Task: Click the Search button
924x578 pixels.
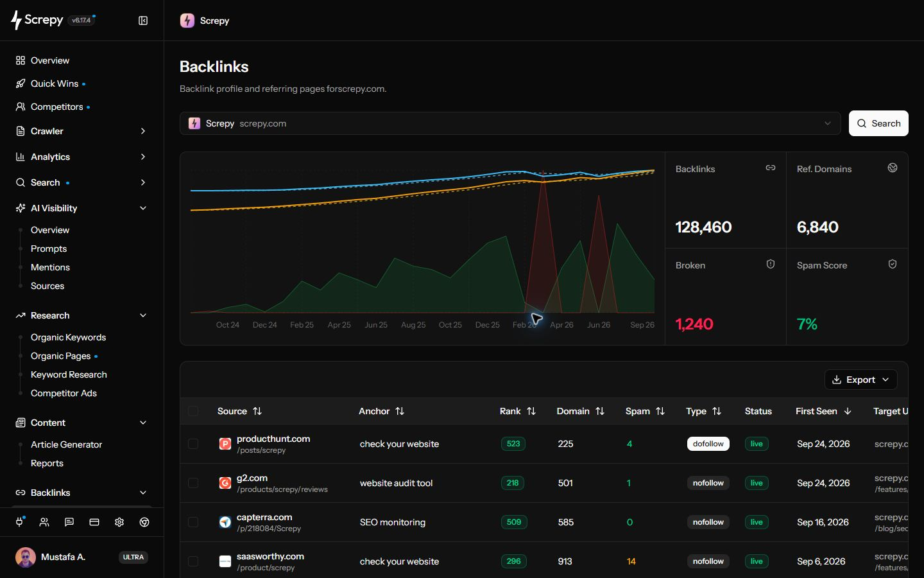Action: click(878, 123)
